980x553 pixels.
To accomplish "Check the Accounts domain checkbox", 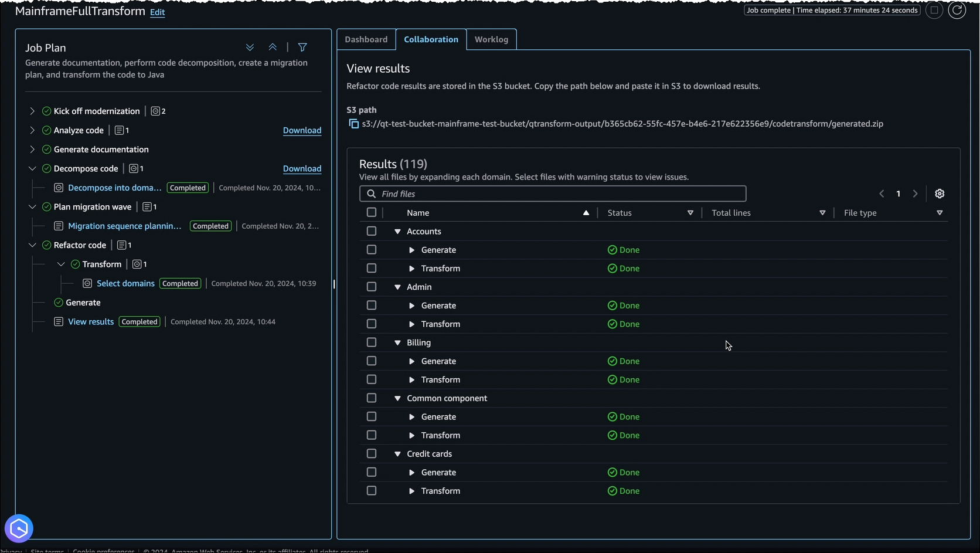I will click(x=372, y=231).
